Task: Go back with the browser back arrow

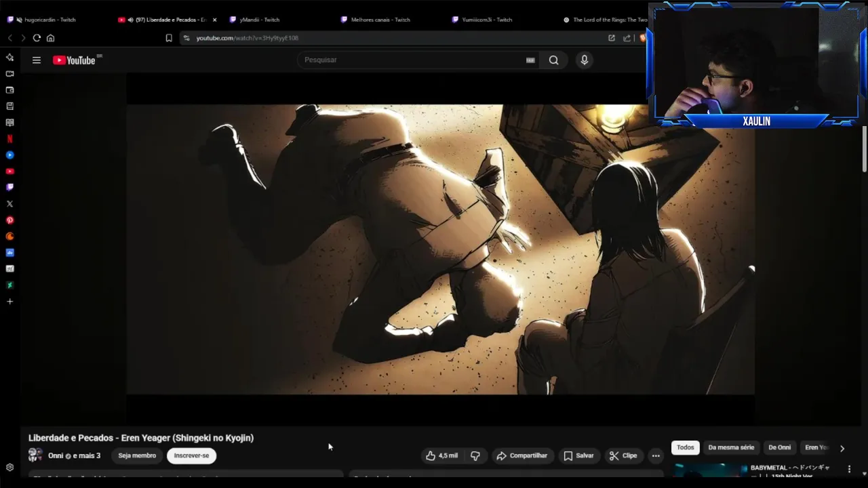Action: (9, 38)
